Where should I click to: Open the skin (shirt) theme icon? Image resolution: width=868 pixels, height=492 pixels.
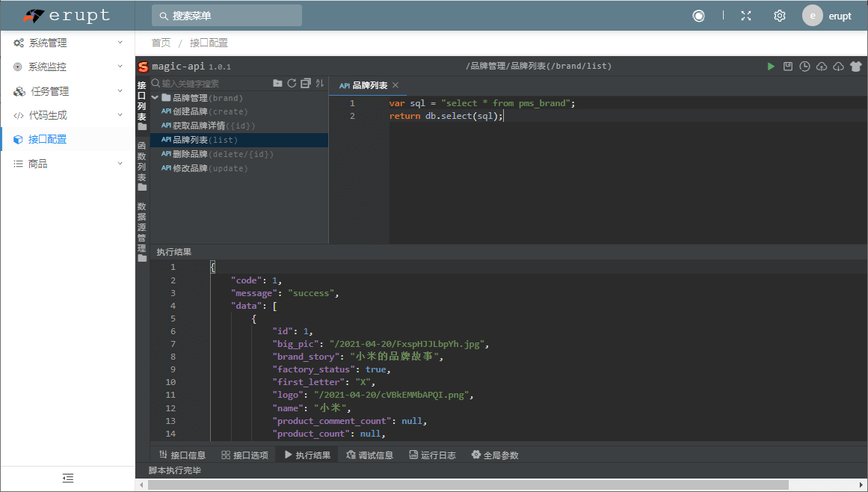856,67
